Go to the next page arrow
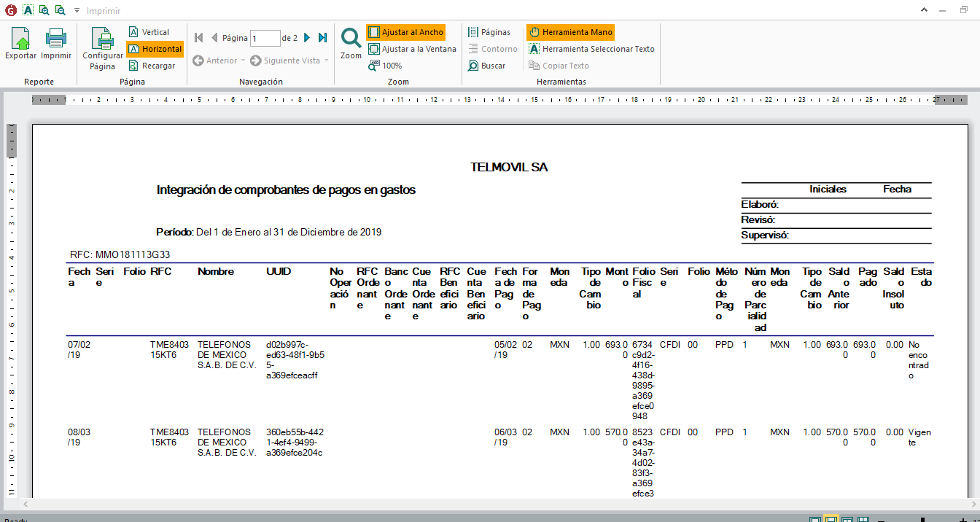980x522 pixels. coord(307,38)
